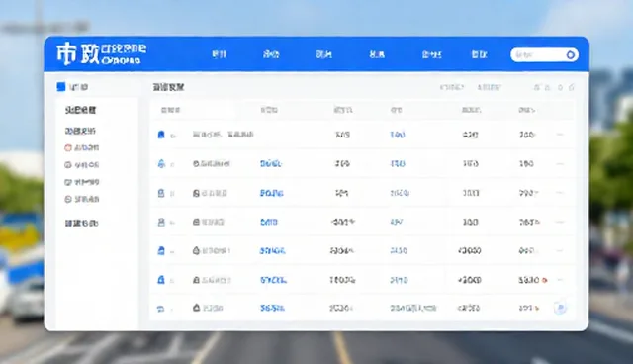Open the blue link in the fourth table row
633x364 pixels.
coord(269,222)
